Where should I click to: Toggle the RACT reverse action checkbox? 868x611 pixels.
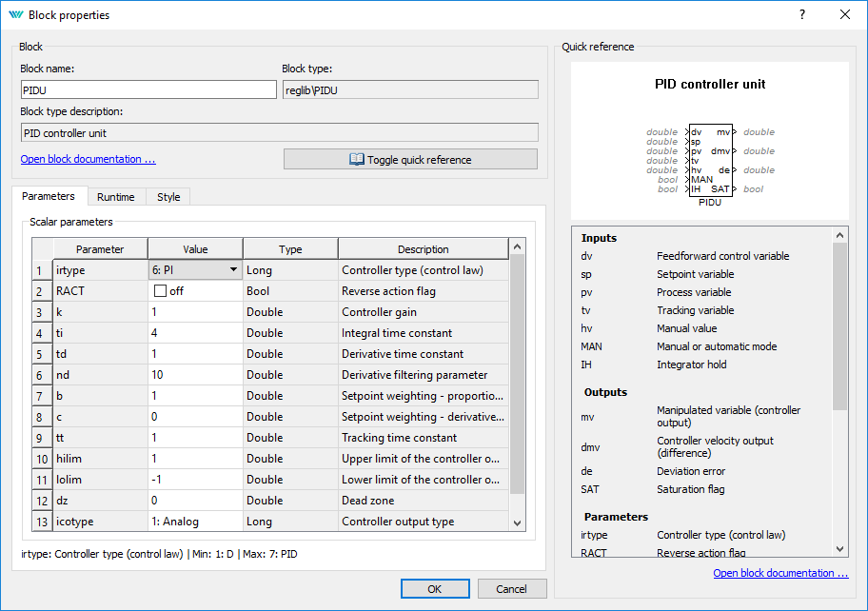pos(160,291)
